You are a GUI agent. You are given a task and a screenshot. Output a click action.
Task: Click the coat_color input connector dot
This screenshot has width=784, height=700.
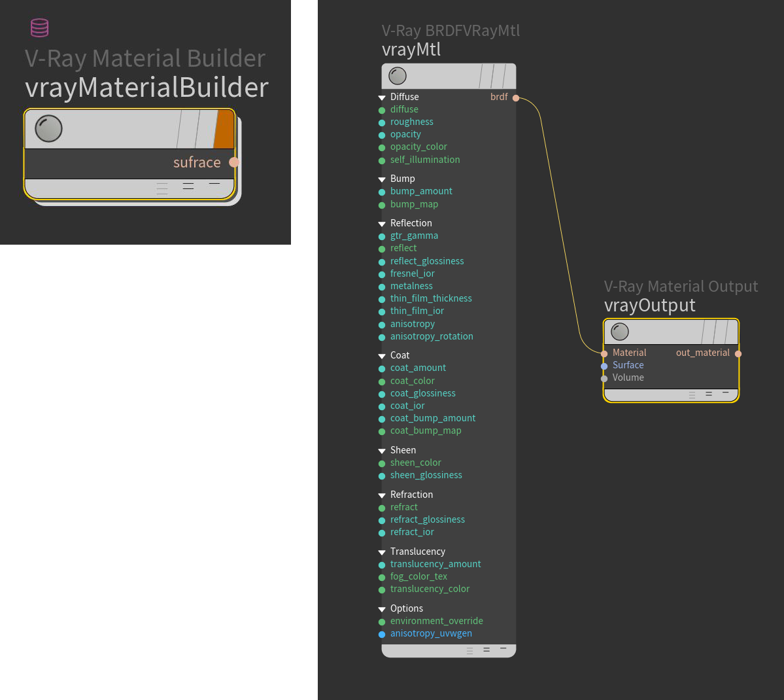(381, 382)
